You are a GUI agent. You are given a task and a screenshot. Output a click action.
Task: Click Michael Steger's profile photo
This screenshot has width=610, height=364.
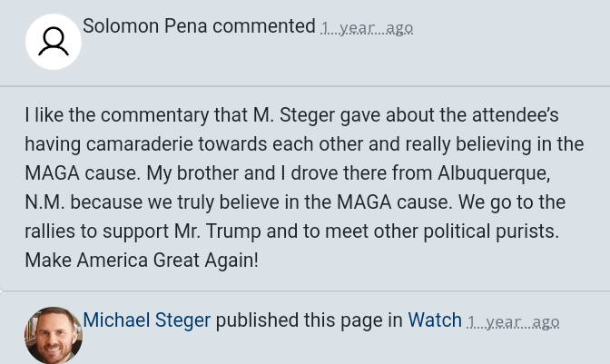(x=54, y=335)
